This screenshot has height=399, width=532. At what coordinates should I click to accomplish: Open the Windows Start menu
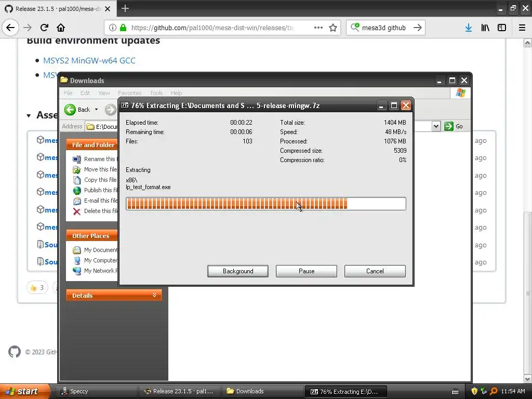click(x=24, y=391)
